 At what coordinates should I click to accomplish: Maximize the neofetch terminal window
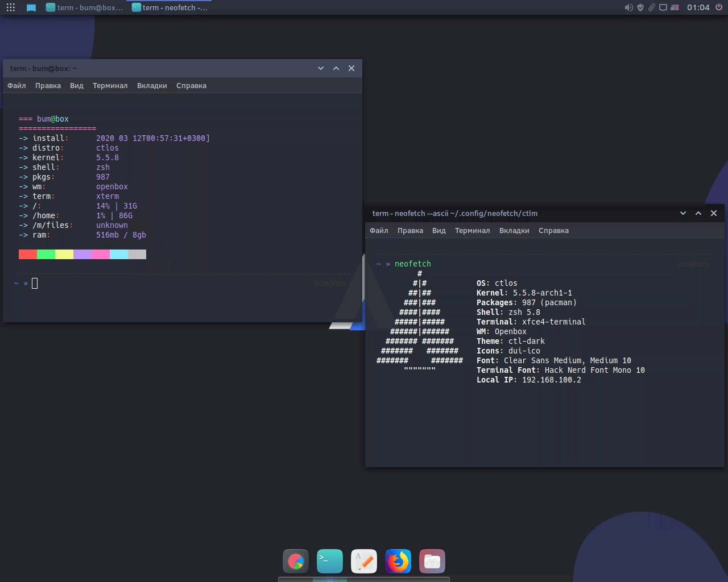coord(698,213)
